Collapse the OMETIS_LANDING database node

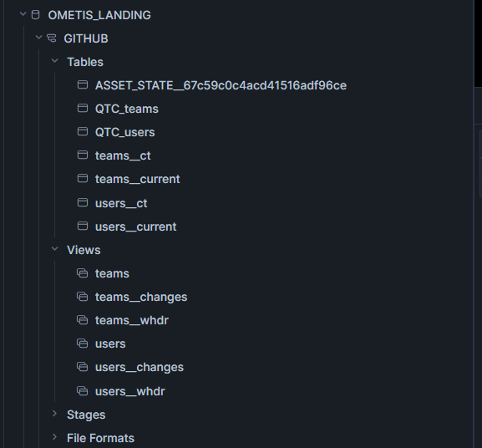click(23, 14)
